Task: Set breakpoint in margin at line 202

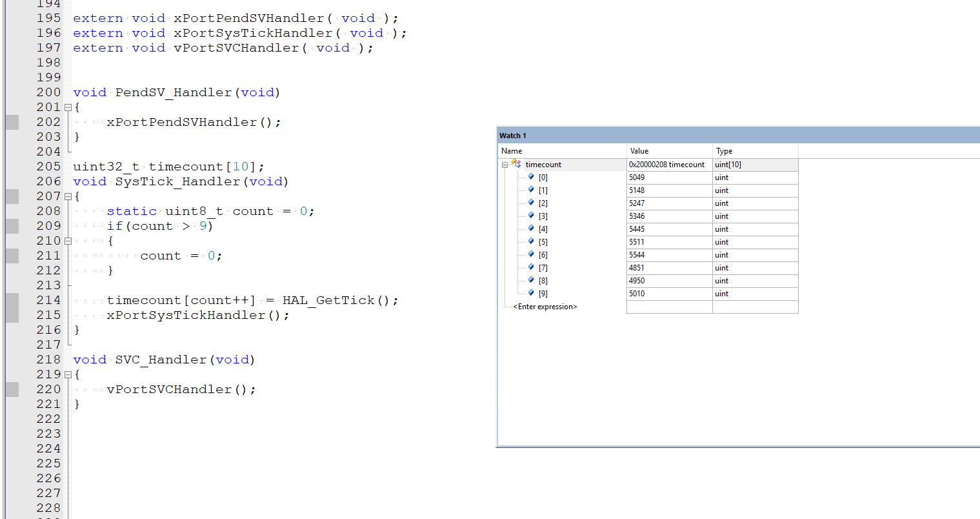Action: tap(12, 122)
